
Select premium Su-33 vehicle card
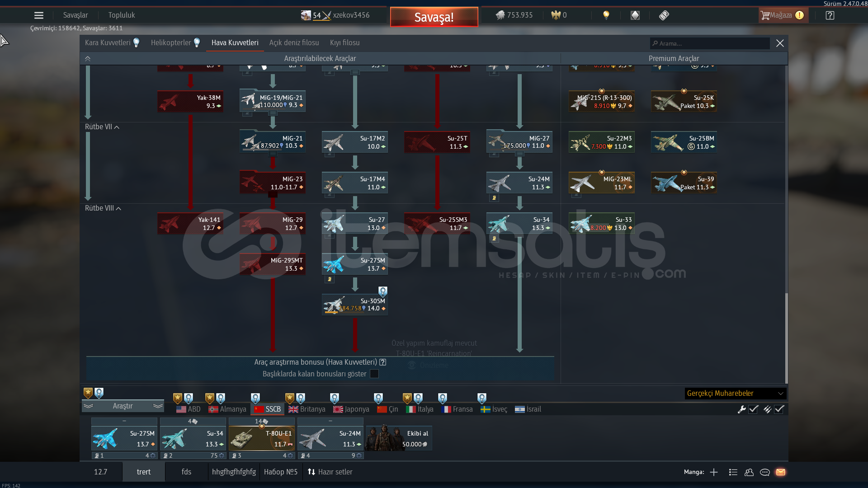602,223
